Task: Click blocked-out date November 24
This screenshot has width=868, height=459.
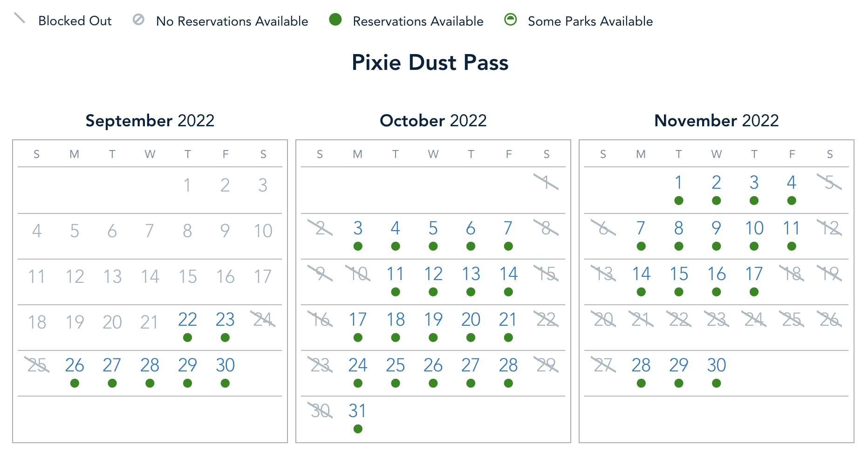Action: click(754, 320)
